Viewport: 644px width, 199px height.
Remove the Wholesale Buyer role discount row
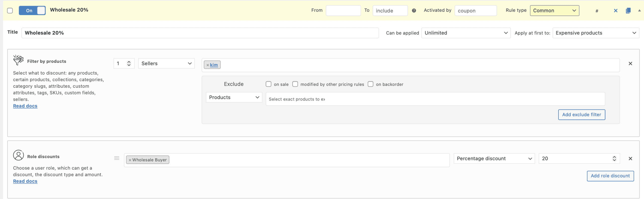pyautogui.click(x=630, y=159)
